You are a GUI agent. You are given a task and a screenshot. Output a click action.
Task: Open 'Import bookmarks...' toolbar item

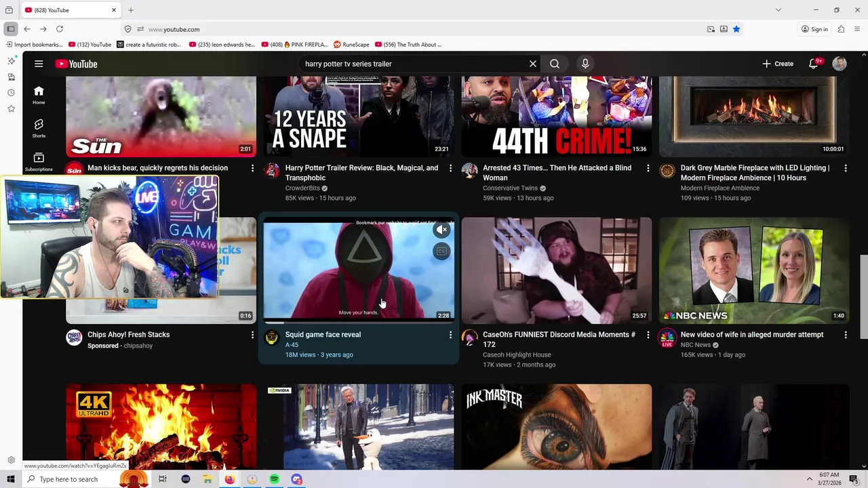[x=34, y=45]
